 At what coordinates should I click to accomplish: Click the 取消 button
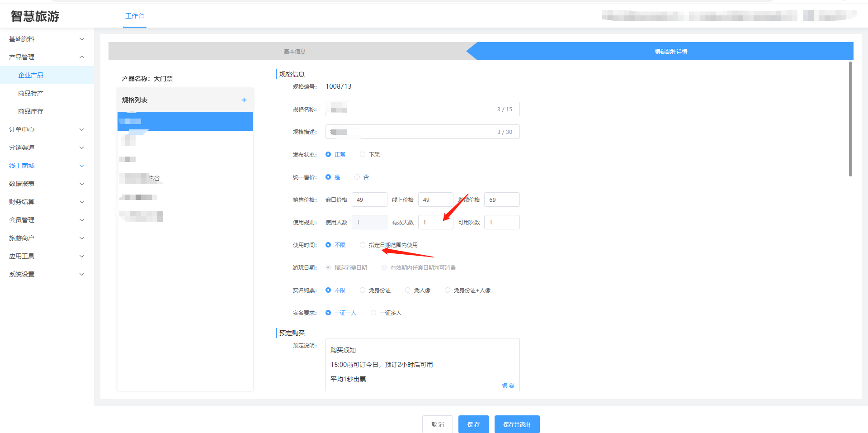pos(437,424)
